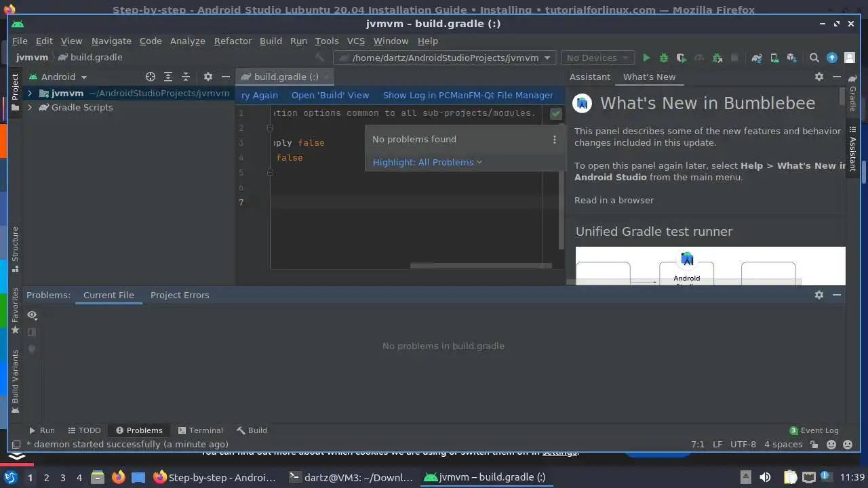Toggle Assistant stripe button on right edge
Image resolution: width=868 pixels, height=488 pixels.
pos(853,149)
